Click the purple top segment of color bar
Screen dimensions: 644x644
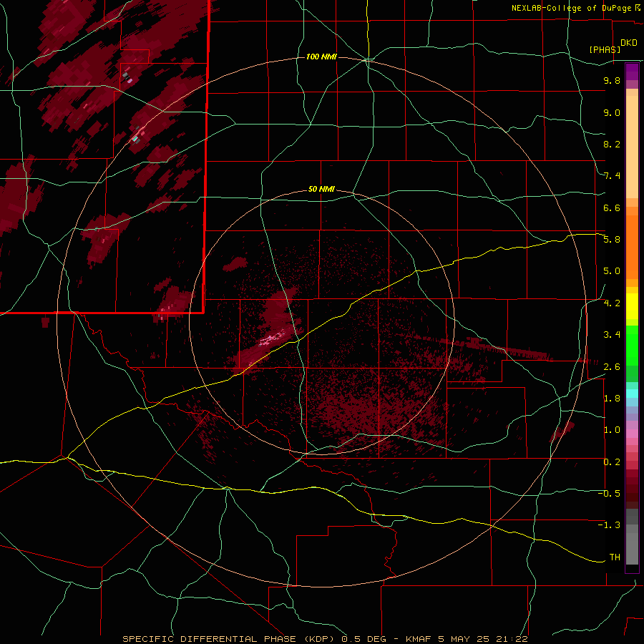point(632,72)
